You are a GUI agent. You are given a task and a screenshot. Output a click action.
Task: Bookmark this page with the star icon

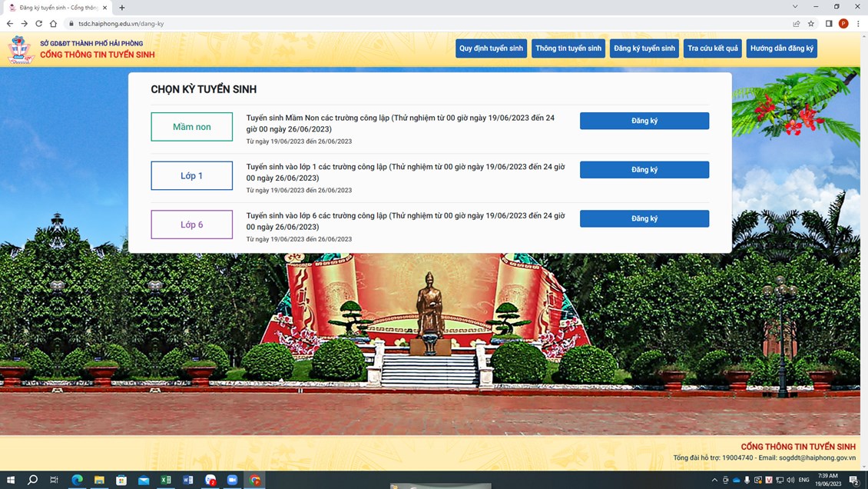(811, 24)
